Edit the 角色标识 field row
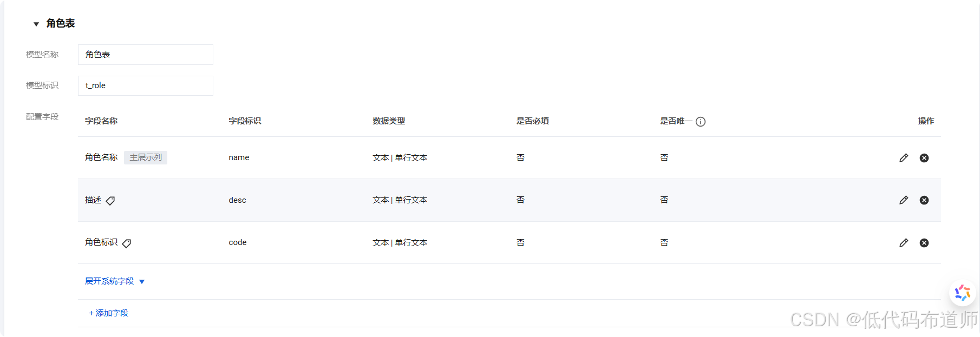This screenshot has height=337, width=980. pyautogui.click(x=904, y=243)
